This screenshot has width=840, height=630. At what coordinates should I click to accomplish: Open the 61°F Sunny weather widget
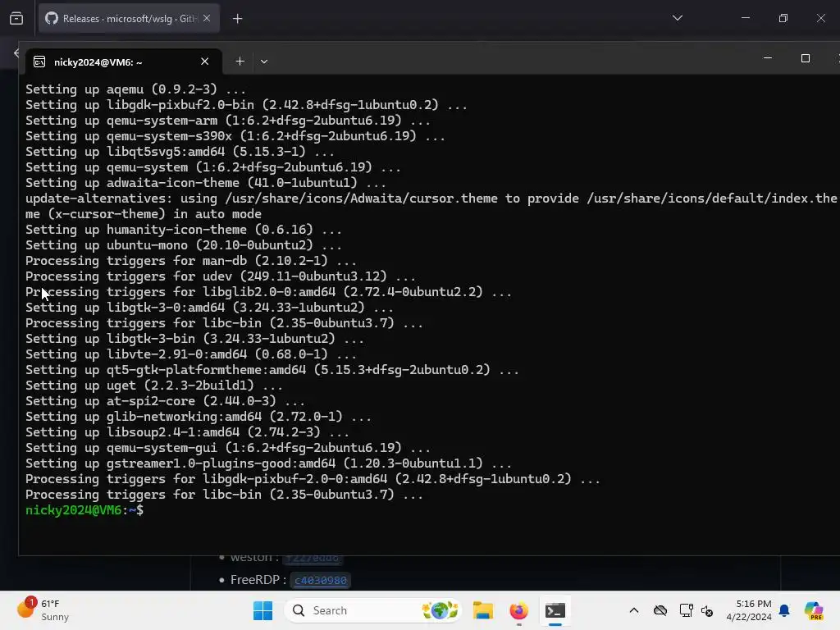pos(43,610)
